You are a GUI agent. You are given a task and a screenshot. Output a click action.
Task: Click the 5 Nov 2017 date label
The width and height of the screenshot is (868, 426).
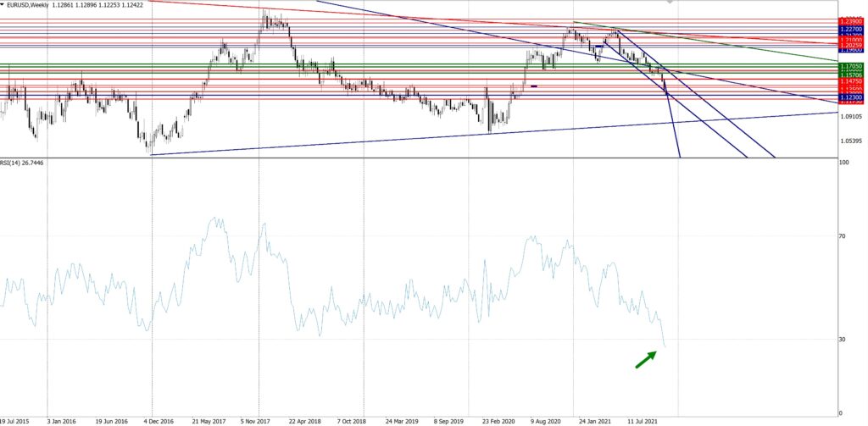click(x=256, y=419)
